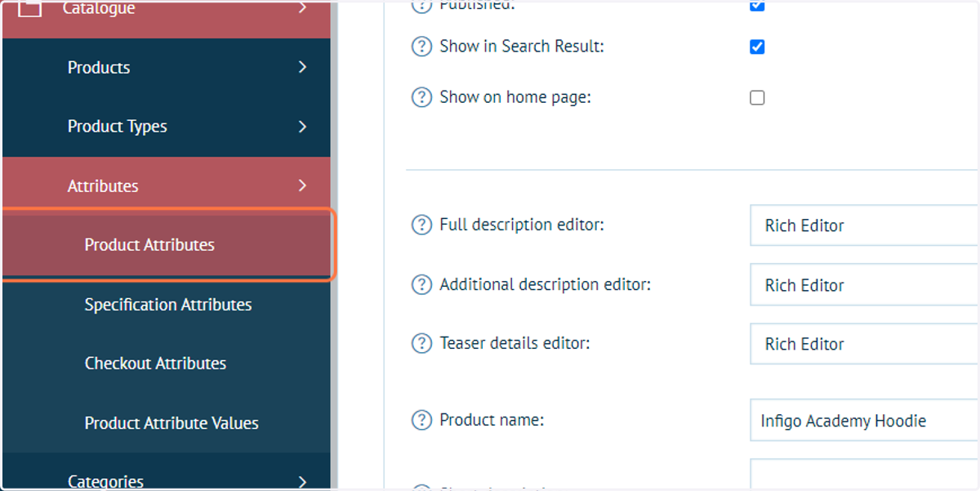980x491 pixels.
Task: Uncheck the Published checkbox
Action: [757, 5]
